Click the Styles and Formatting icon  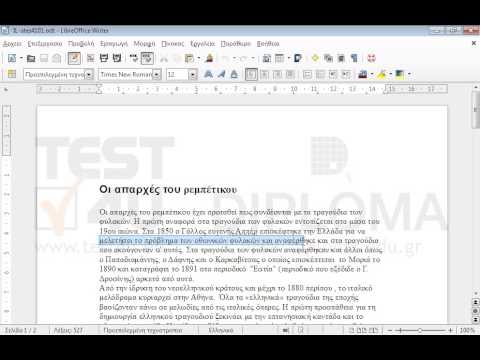coord(12,74)
